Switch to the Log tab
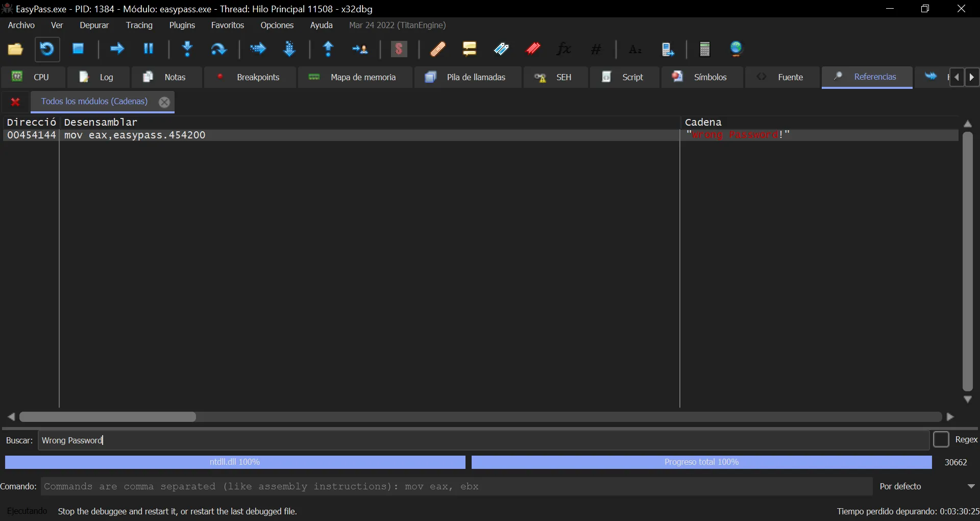 tap(98, 77)
